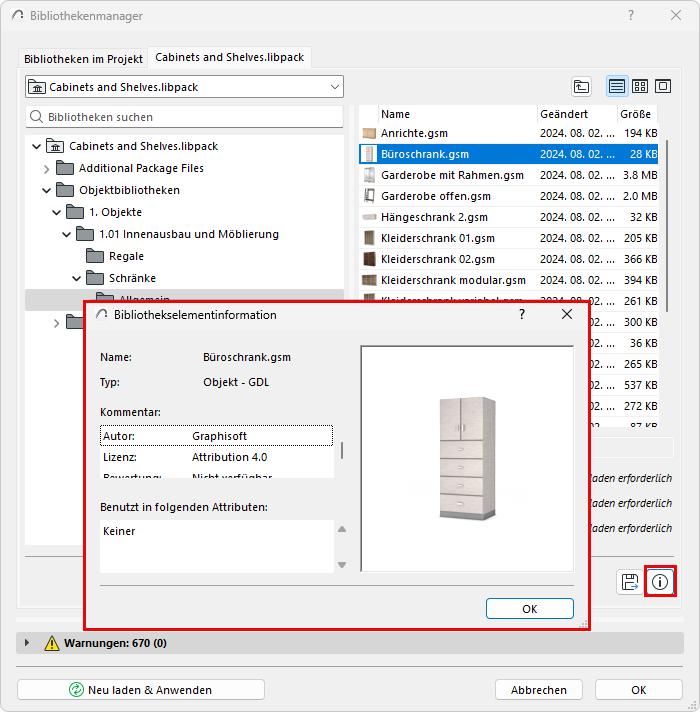Click the file list vertical scrollbar
Screen dimensions: 700x712
666,226
